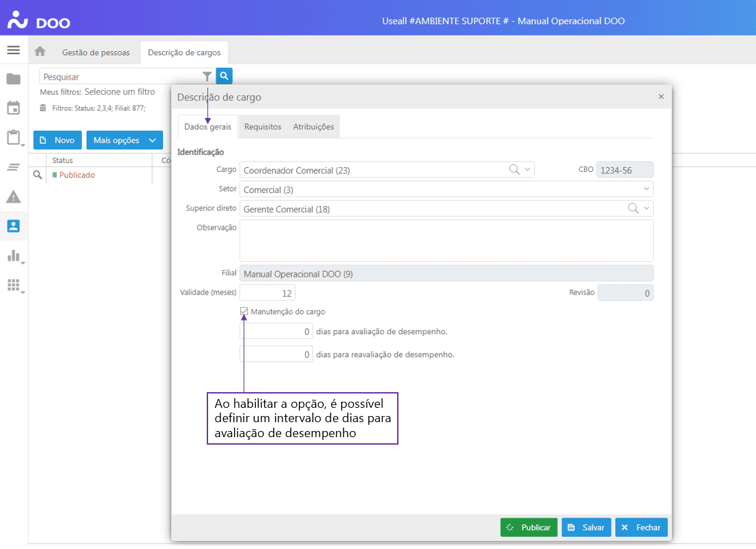Image resolution: width=756 pixels, height=549 pixels.
Task: Switch to the Atribuições tab
Action: (313, 127)
